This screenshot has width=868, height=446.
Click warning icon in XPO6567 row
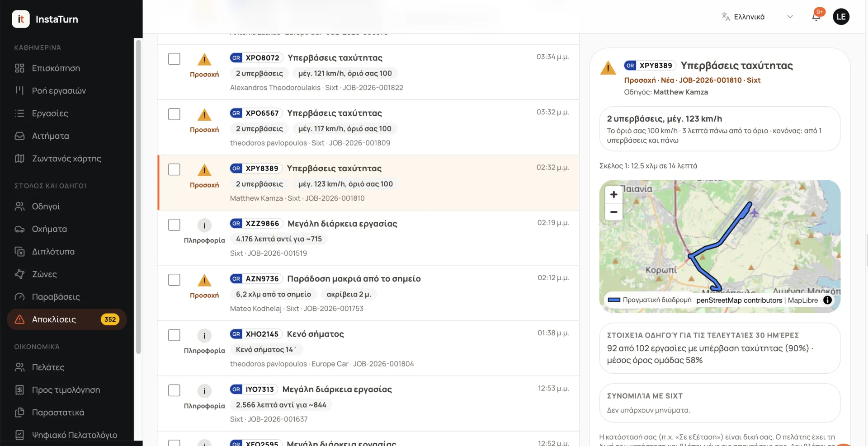click(x=204, y=115)
